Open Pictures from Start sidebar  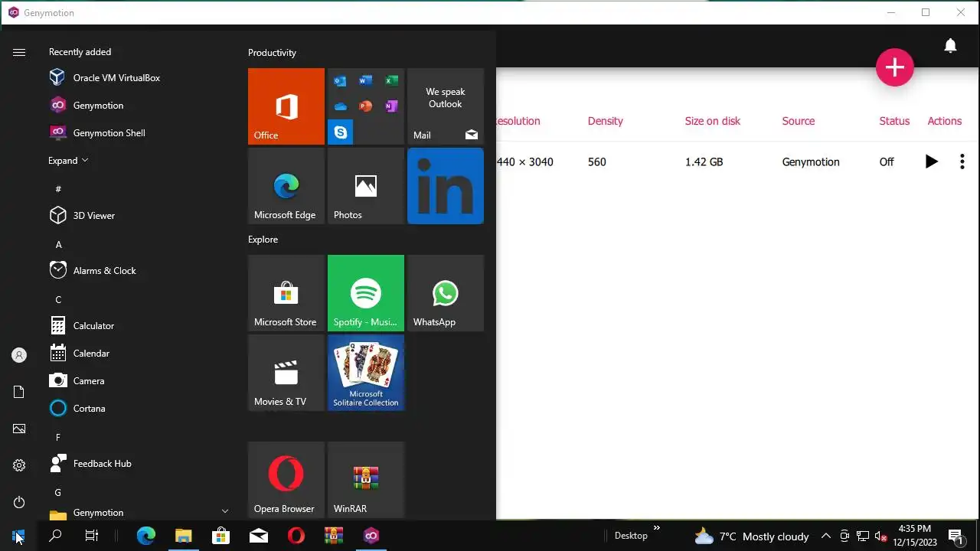click(19, 429)
